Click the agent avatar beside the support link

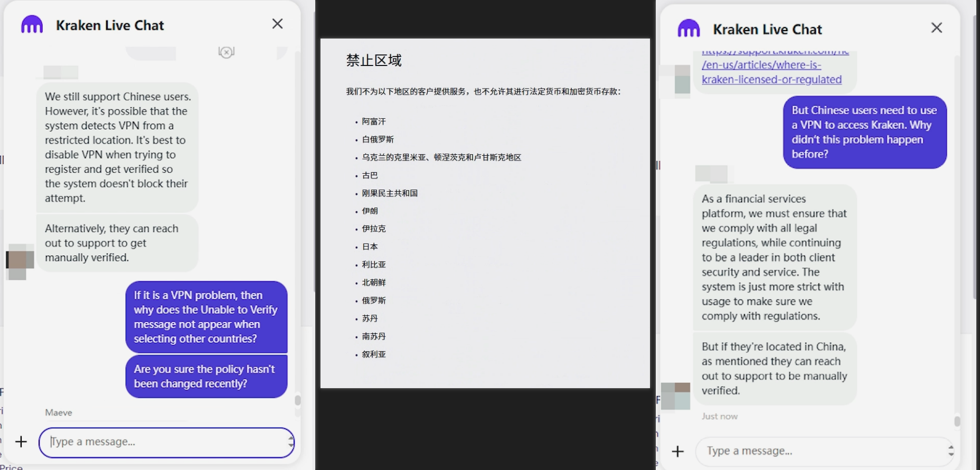click(x=675, y=80)
